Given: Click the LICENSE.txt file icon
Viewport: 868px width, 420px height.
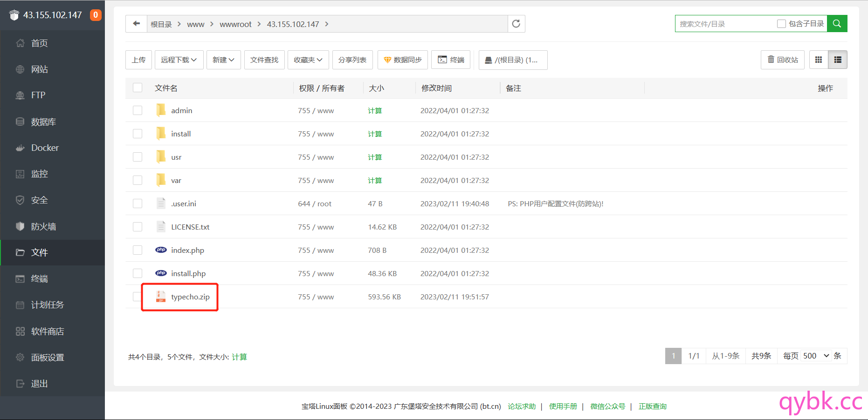Looking at the screenshot, I should pos(161,226).
